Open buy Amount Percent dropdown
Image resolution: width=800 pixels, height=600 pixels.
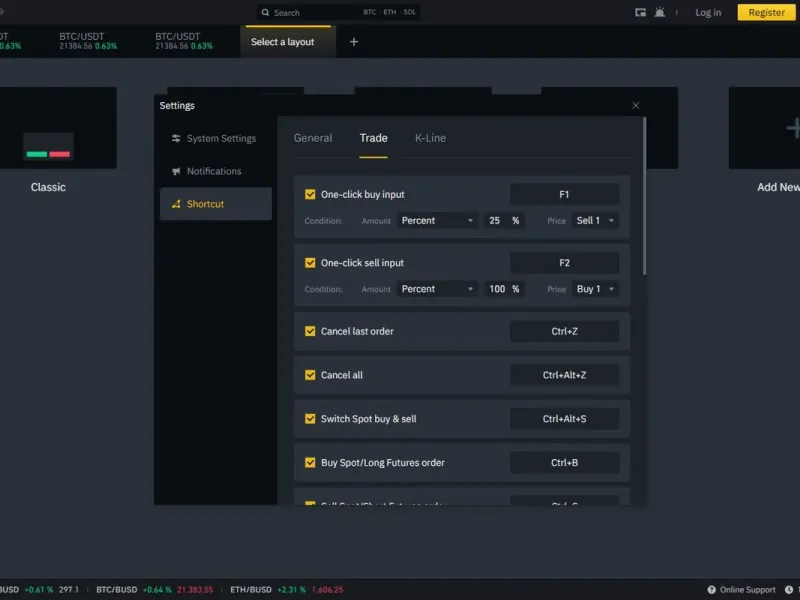coord(437,220)
